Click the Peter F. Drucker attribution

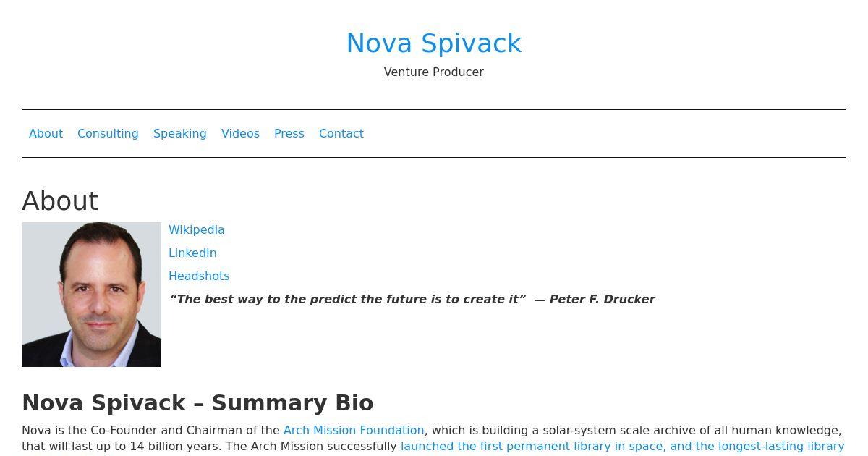click(x=595, y=299)
